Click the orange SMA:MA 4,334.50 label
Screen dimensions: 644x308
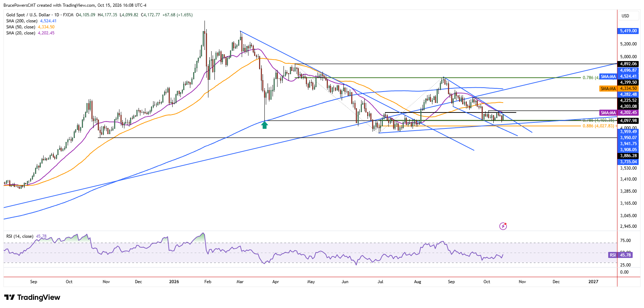click(x=619, y=88)
